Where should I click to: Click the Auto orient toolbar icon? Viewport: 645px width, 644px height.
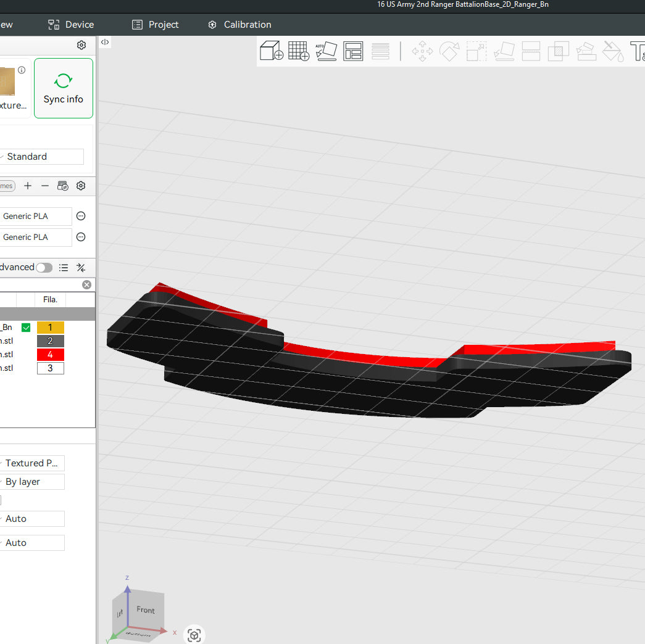point(326,51)
